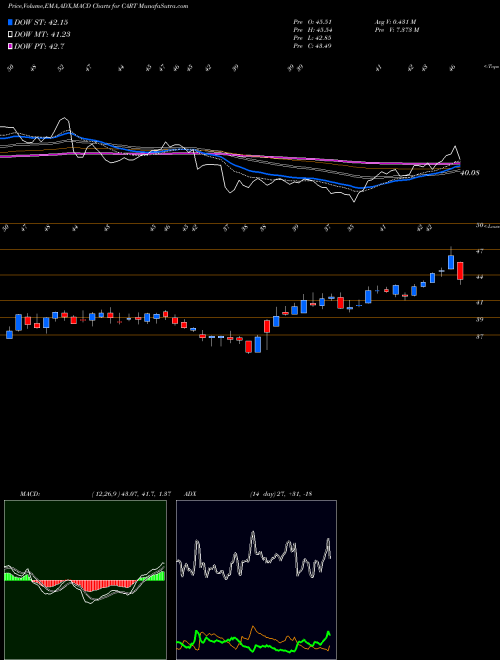Click the MACD (12,26,9) parameter values
This screenshot has width=500, height=660.
(x=131, y=494)
